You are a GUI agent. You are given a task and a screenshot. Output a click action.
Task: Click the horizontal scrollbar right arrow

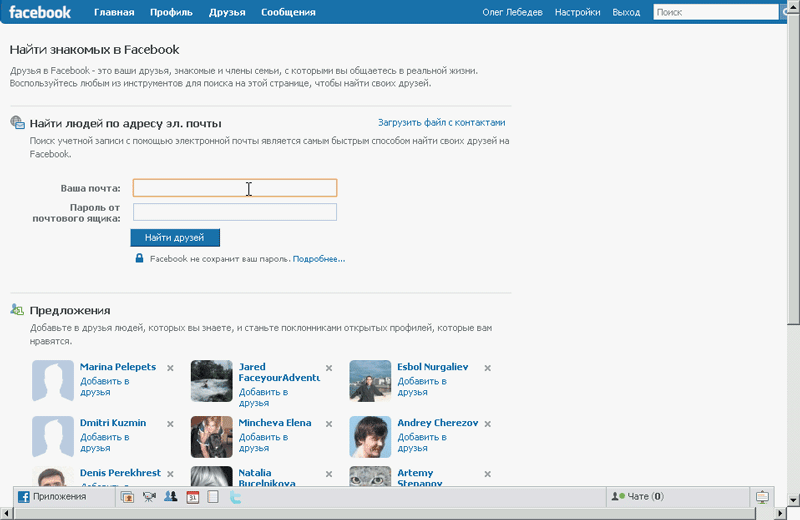[x=781, y=513]
